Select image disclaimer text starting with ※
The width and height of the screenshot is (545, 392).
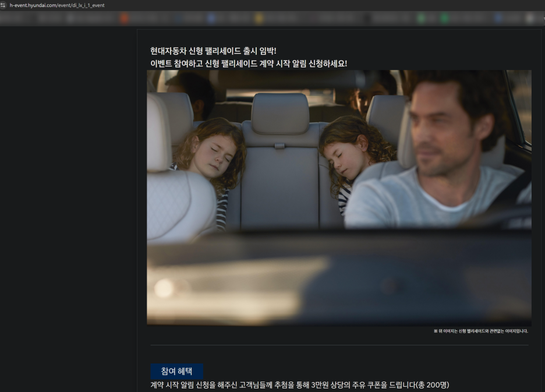click(x=481, y=331)
